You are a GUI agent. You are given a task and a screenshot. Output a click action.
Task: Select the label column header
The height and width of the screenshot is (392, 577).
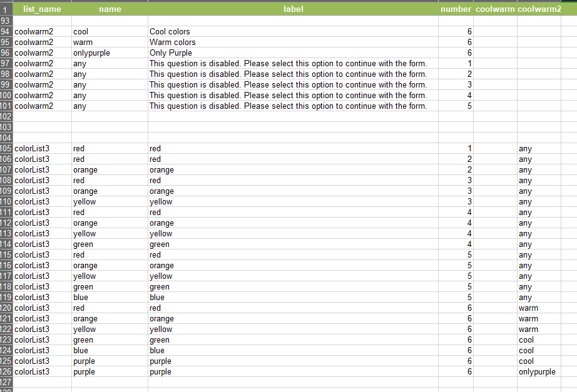(x=293, y=9)
